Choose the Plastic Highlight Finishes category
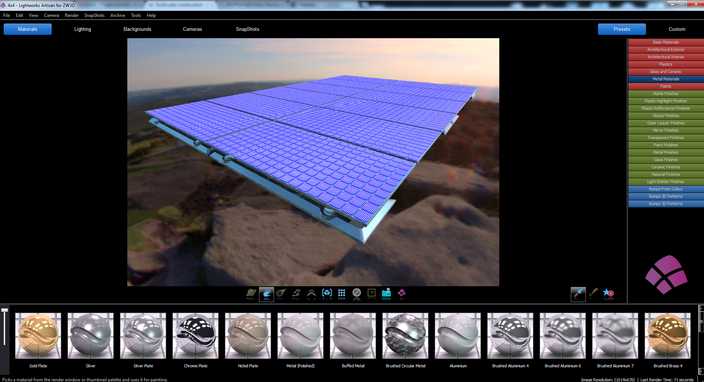 point(665,101)
